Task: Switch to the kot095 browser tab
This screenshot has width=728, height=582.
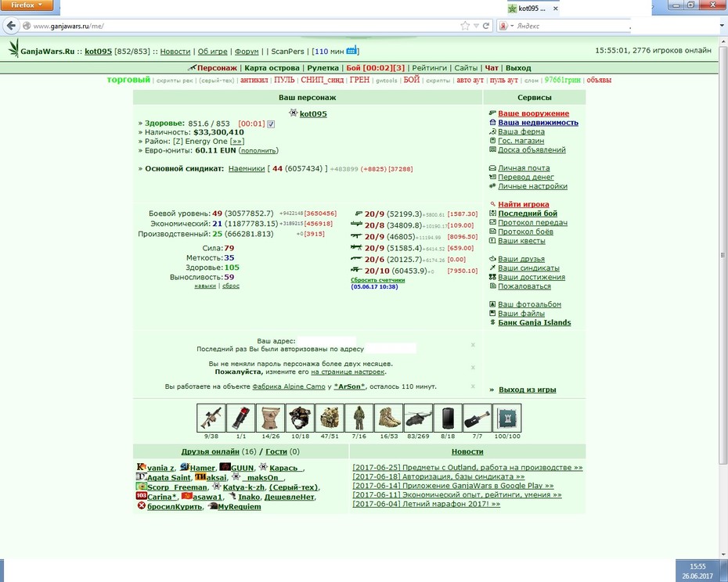Action: [533, 9]
